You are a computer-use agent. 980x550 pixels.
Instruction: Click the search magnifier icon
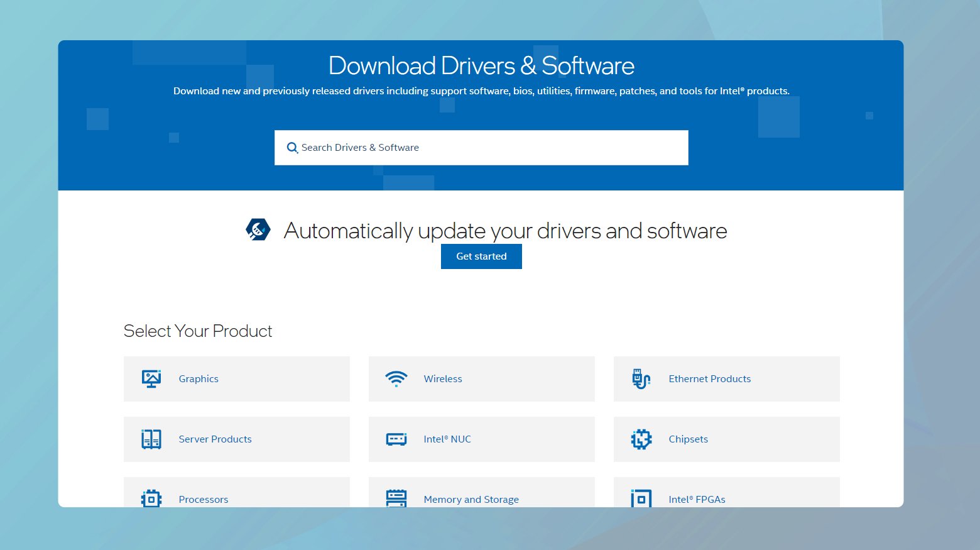[x=292, y=147]
